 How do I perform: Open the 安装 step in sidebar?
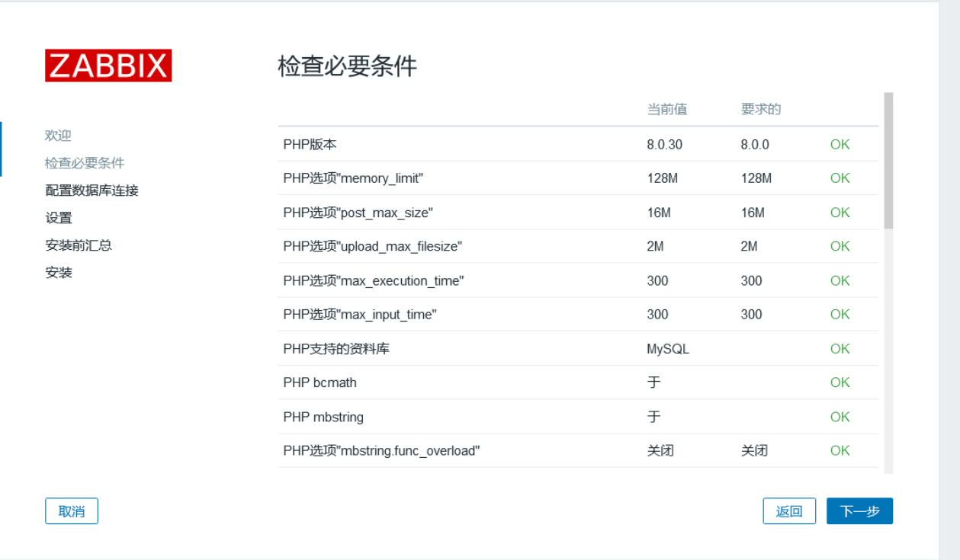click(59, 273)
